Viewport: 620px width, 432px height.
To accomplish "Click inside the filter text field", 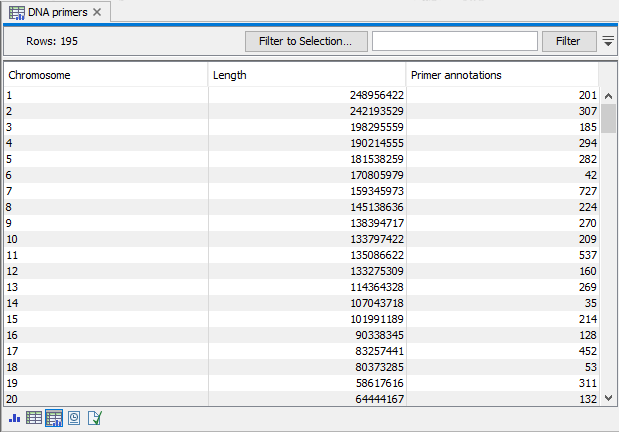I will [453, 41].
